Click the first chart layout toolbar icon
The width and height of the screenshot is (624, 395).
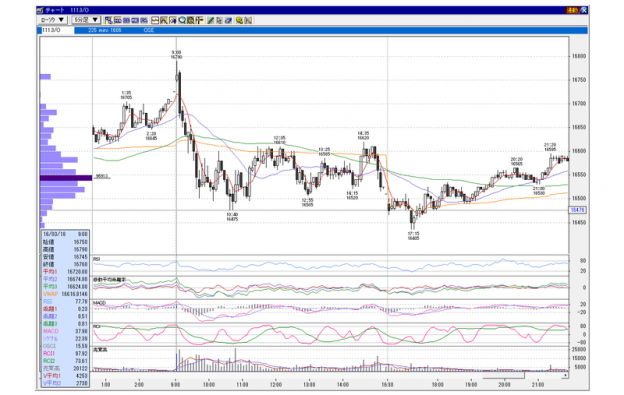pyautogui.click(x=109, y=20)
